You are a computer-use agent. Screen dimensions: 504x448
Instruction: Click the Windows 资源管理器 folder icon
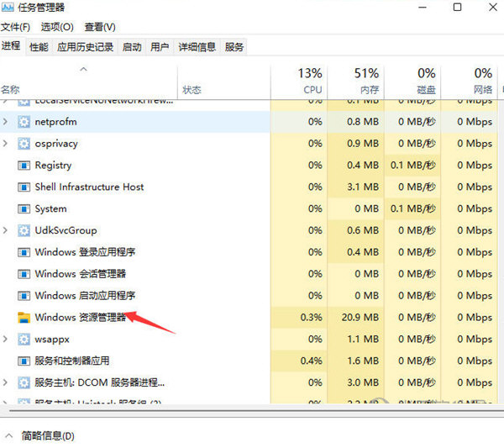24,318
